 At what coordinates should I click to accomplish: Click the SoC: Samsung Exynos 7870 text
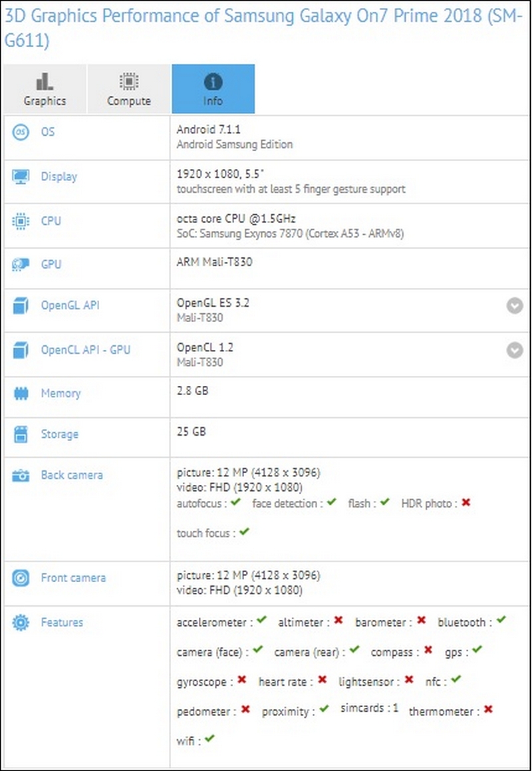tap(290, 234)
